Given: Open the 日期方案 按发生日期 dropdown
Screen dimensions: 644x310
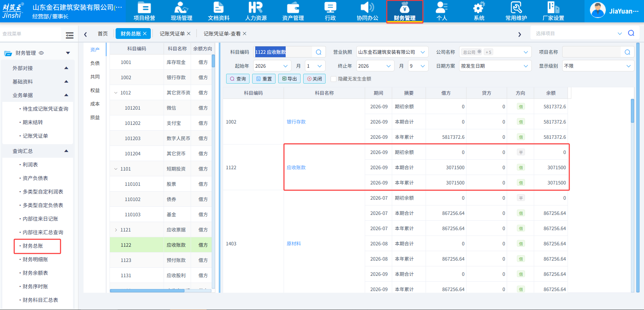Looking at the screenshot, I should pos(495,66).
